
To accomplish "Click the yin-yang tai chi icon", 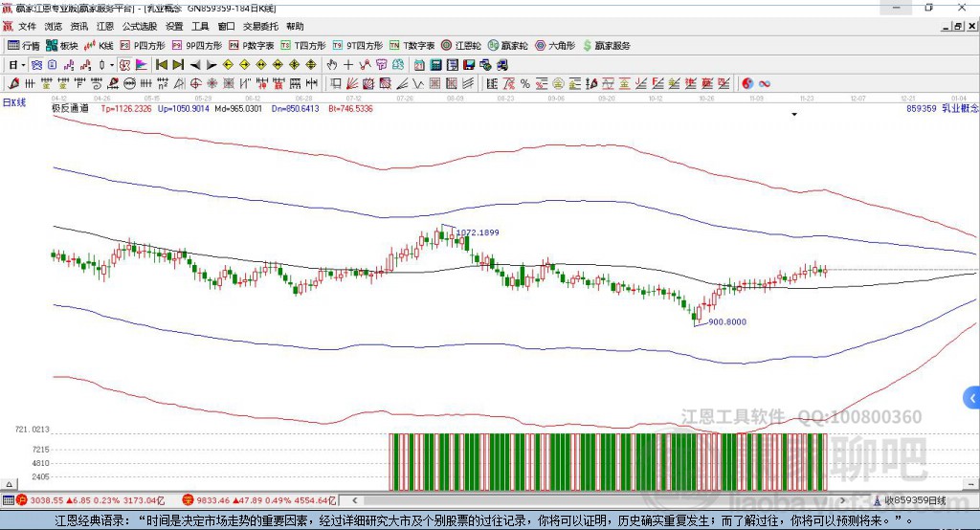I will 748,84.
